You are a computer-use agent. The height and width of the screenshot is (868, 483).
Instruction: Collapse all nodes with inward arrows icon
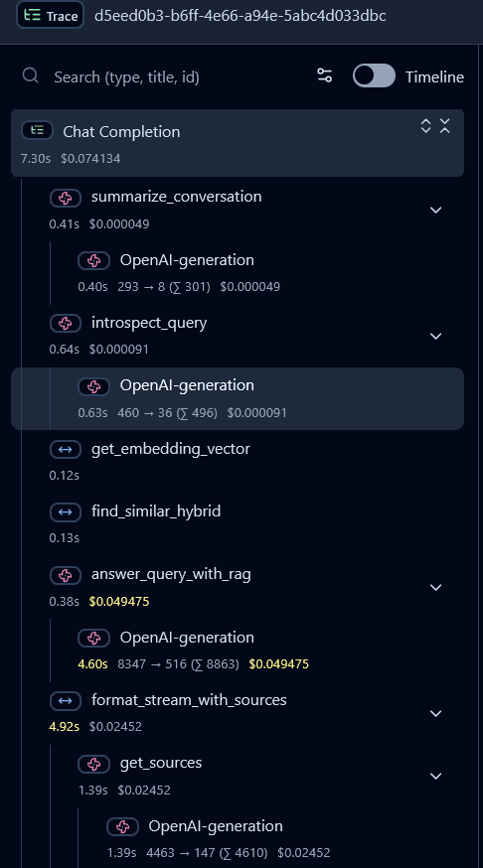pos(445,126)
